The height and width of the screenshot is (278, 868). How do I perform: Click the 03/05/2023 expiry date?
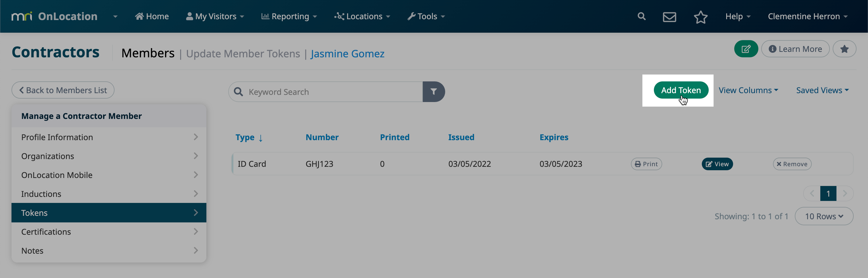pyautogui.click(x=561, y=164)
